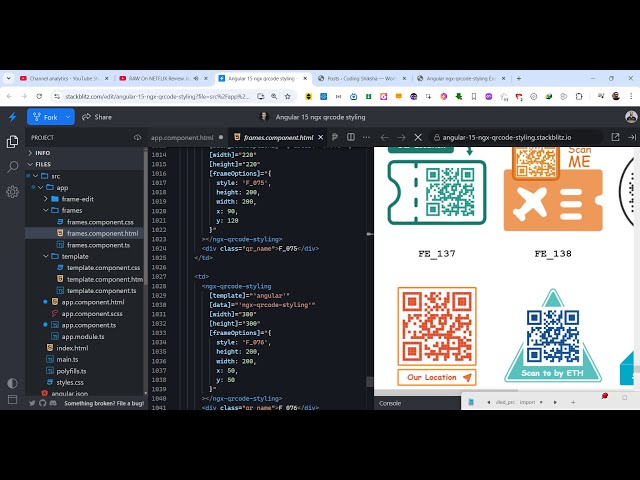Switch to the app.component.html editor tab
The image size is (640, 480).
[181, 137]
